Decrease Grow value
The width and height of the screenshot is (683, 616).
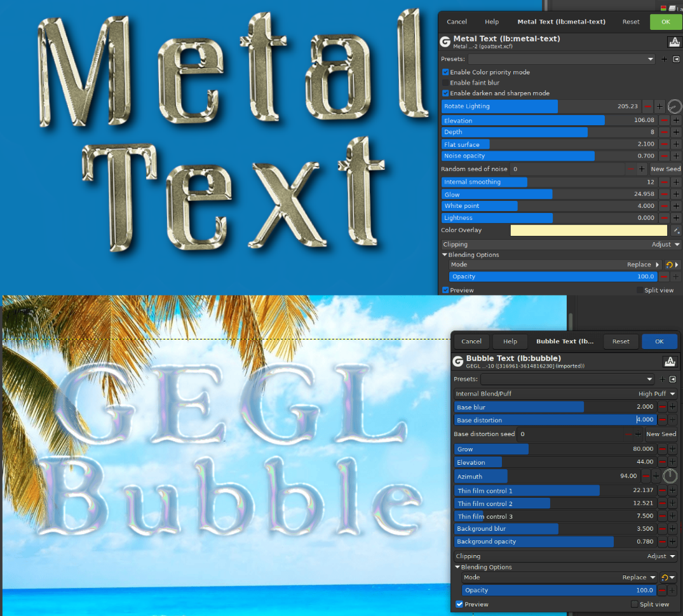coord(662,449)
